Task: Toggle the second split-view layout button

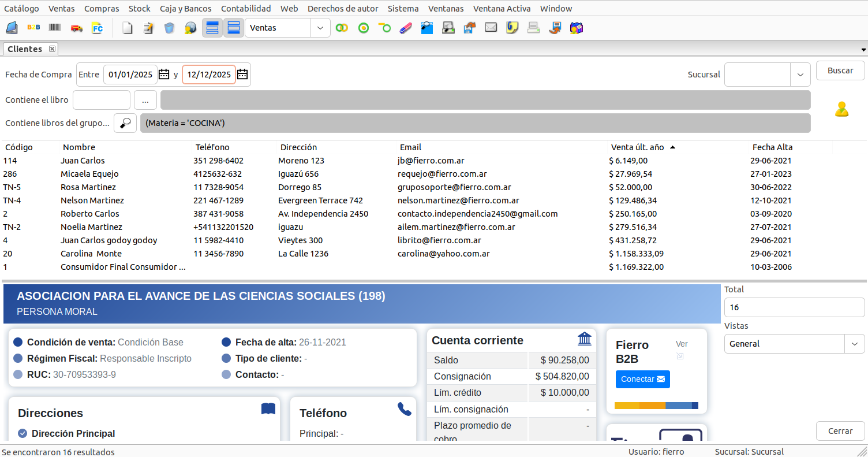Action: [x=233, y=28]
